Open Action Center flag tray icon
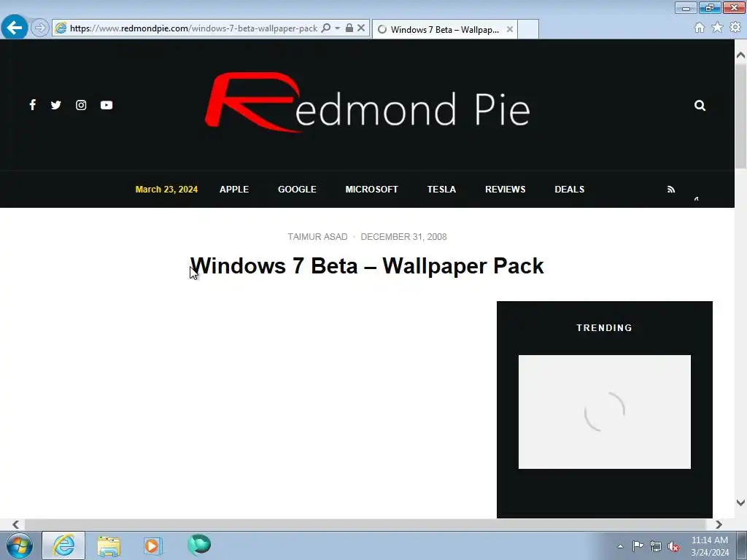The image size is (747, 560). click(x=638, y=546)
